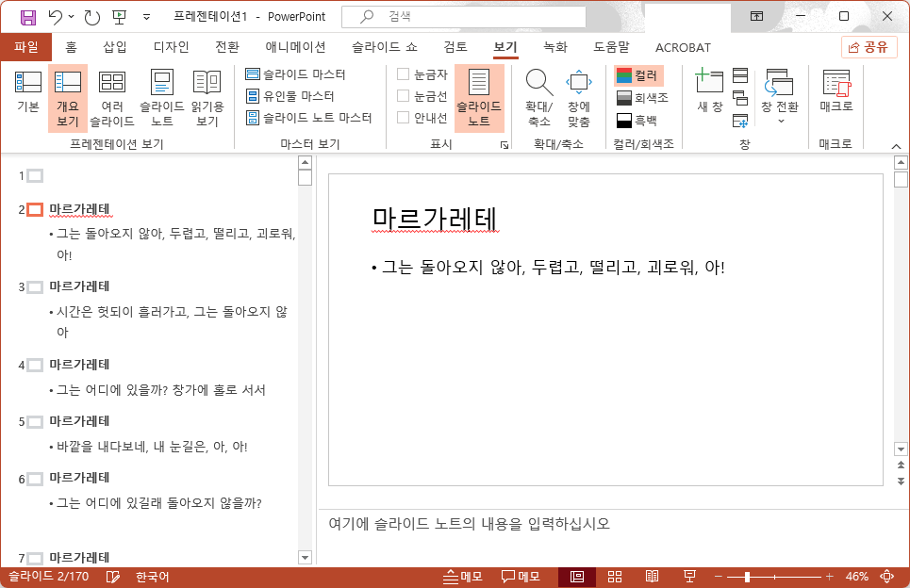This screenshot has width=910, height=588.
Task: Click slide 4 text 그는 어디에 있을까?
Action: point(112,390)
